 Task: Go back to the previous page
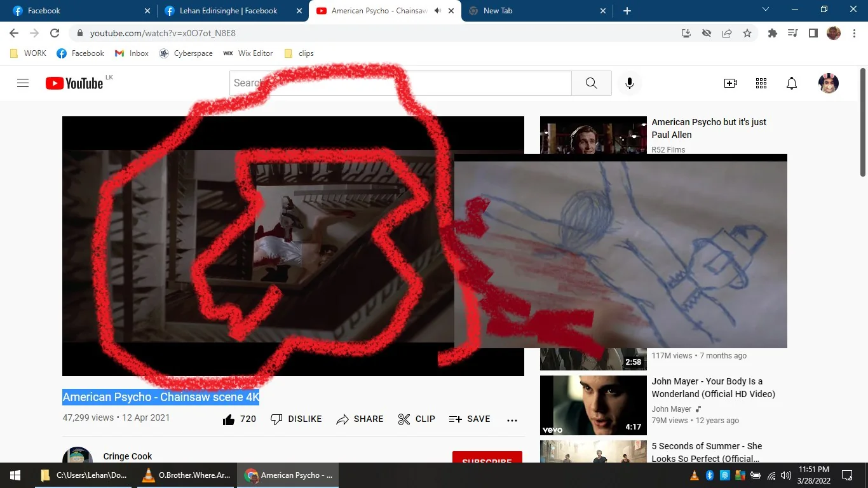(x=14, y=33)
